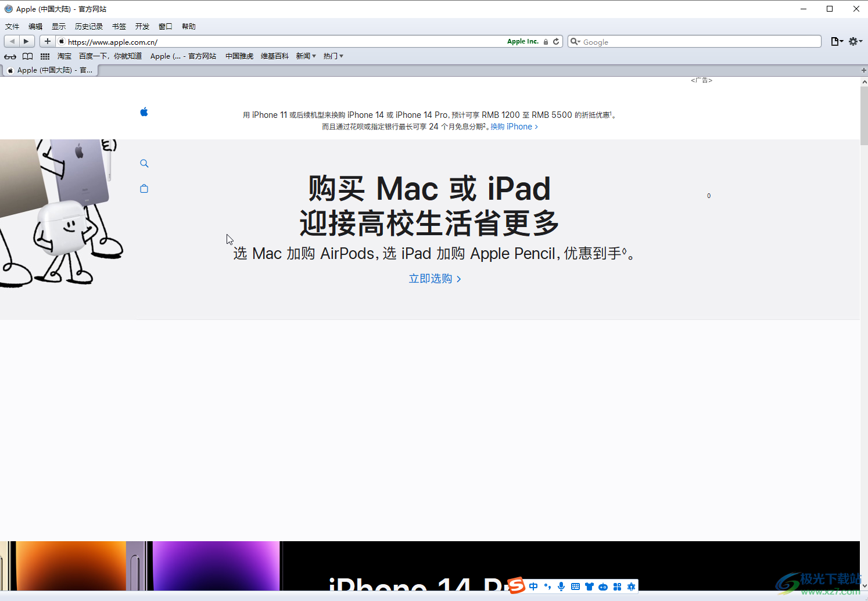Open Top Sites grid icon
868x601 pixels.
pos(45,56)
